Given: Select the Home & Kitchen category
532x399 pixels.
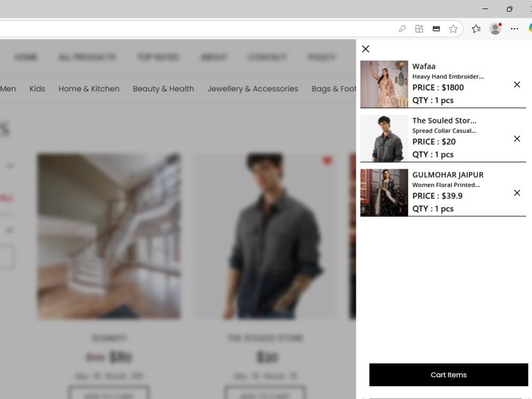Looking at the screenshot, I should point(89,89).
